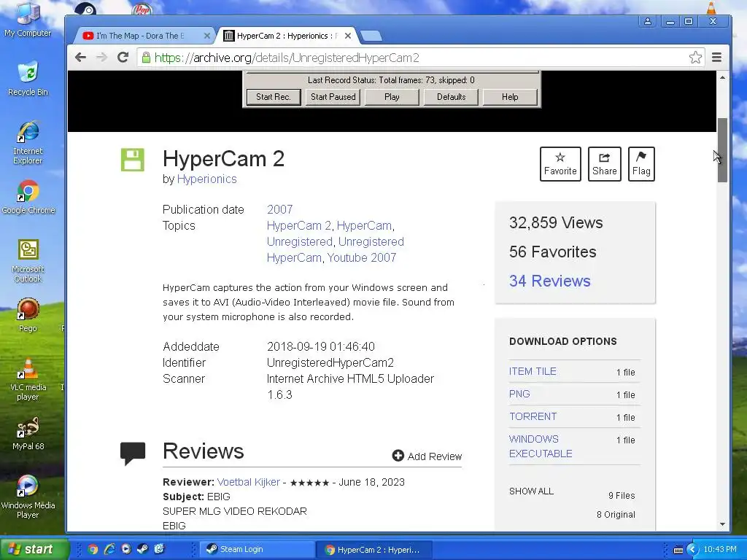747x560 pixels.
Task: Select HyperCam 2 Chrome taskbar button
Action: pyautogui.click(x=374, y=549)
